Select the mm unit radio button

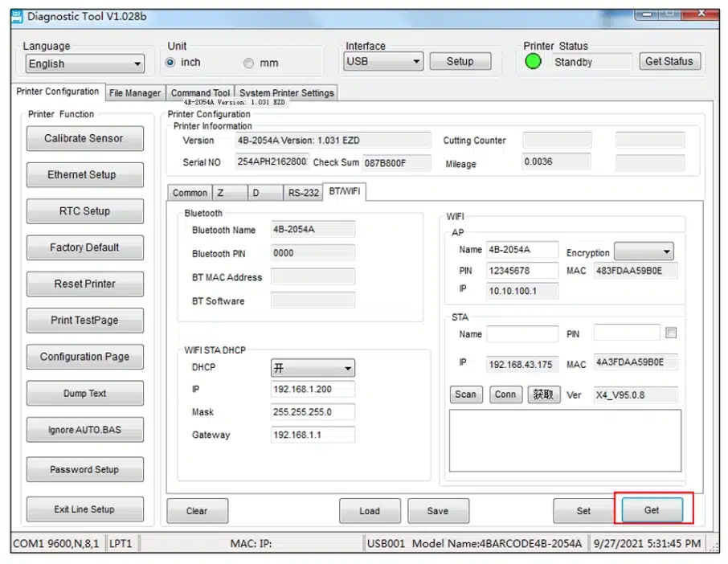coord(248,63)
